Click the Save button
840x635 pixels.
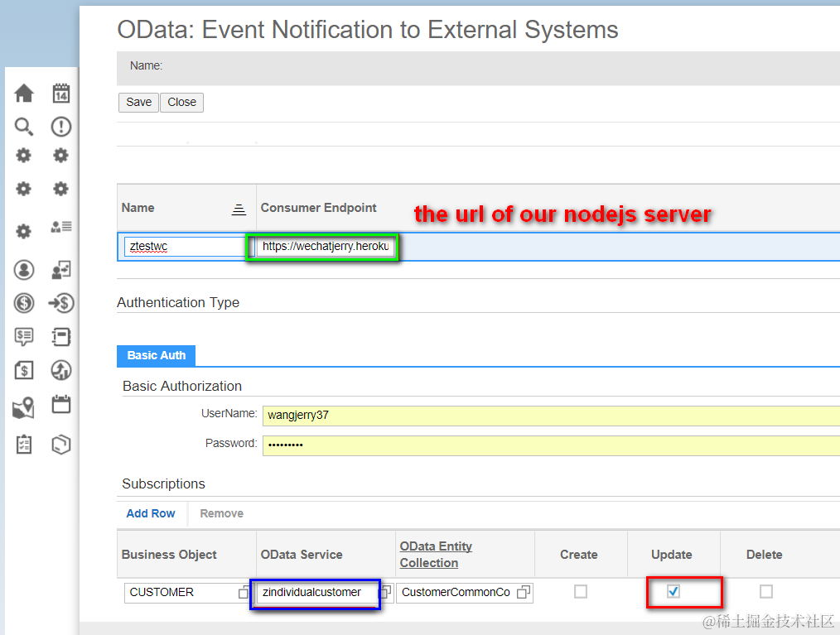138,103
